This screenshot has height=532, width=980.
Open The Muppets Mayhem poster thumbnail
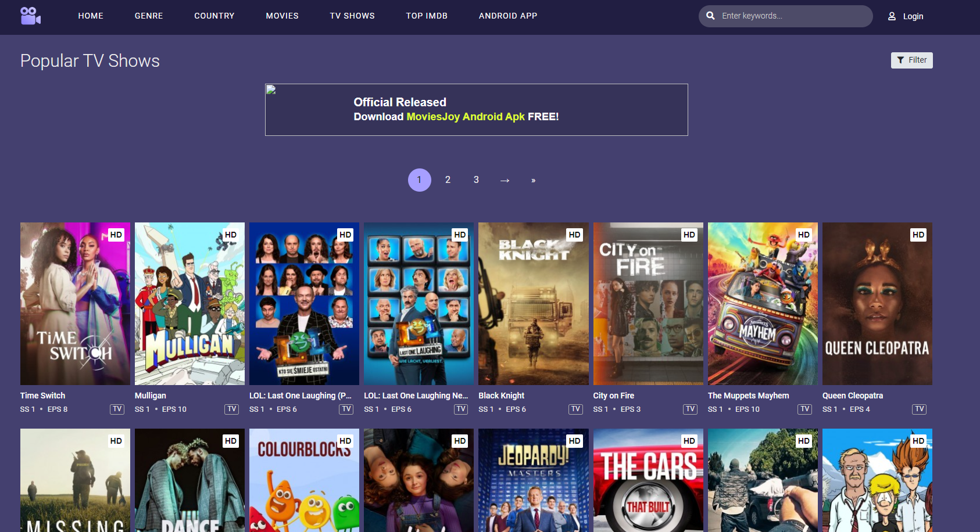coord(762,304)
